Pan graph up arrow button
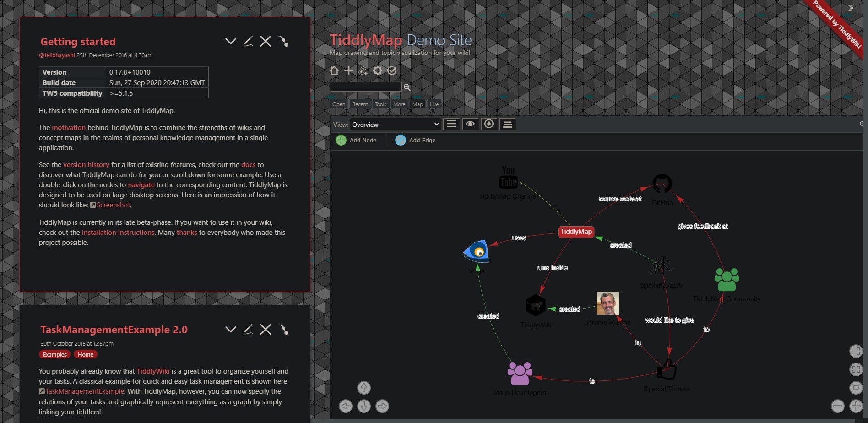868x423 pixels. tap(364, 388)
